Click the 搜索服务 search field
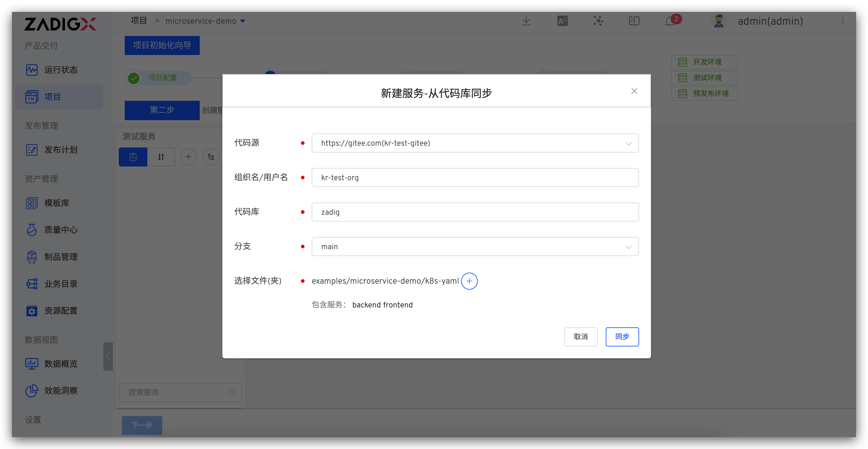 (x=180, y=393)
